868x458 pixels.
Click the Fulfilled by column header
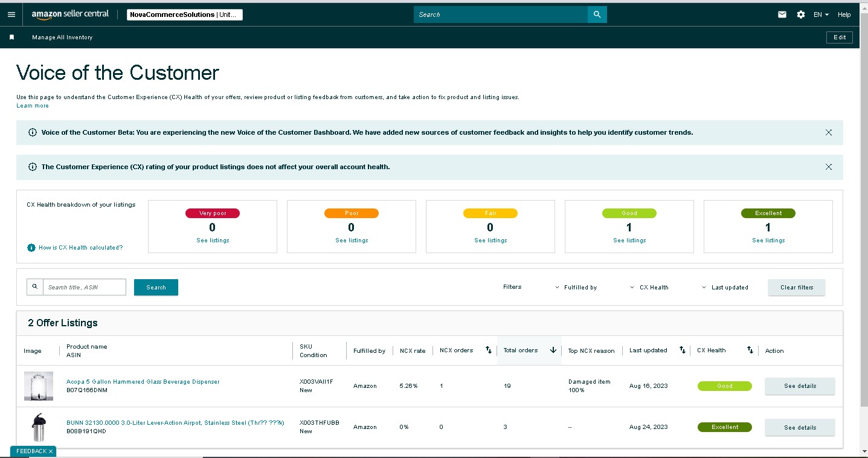click(369, 351)
